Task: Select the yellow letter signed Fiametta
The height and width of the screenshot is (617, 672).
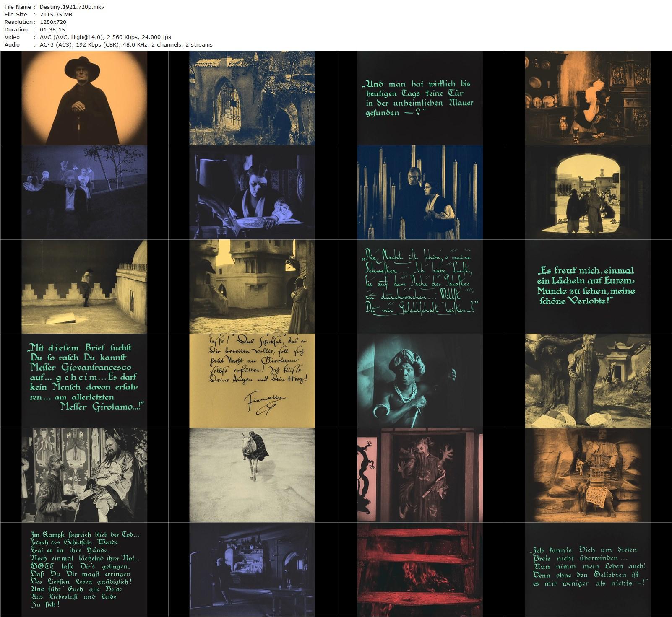Action: [252, 381]
